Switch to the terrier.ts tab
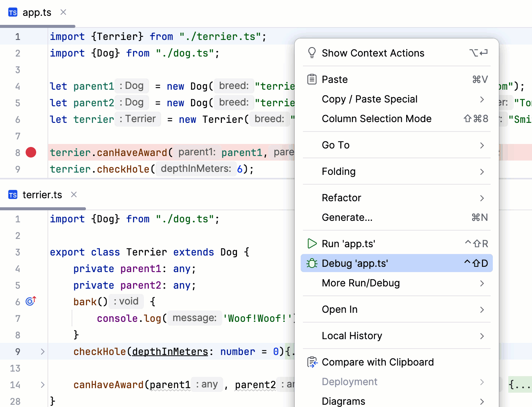 pyautogui.click(x=42, y=194)
